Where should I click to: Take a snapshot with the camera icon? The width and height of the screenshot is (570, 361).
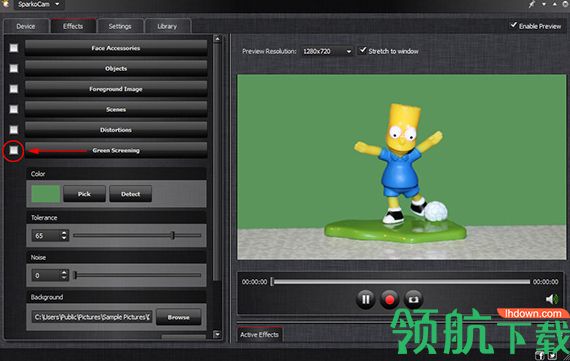tap(413, 299)
